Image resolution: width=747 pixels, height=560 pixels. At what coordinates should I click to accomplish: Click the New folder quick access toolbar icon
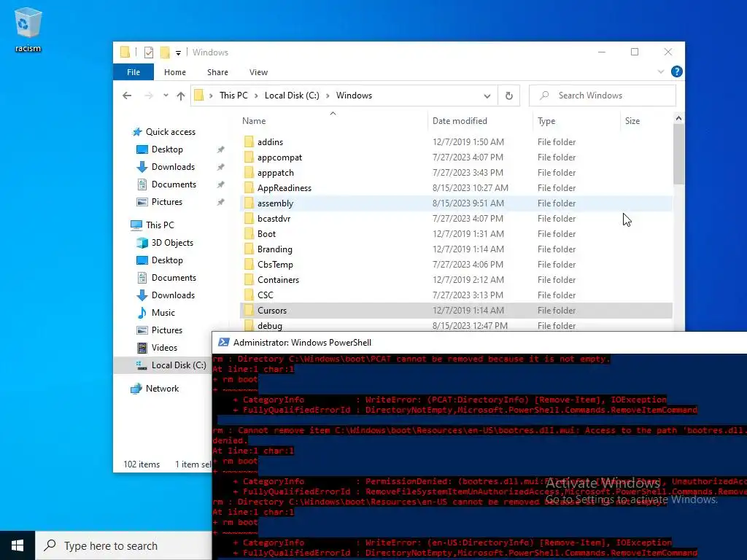pyautogui.click(x=165, y=52)
